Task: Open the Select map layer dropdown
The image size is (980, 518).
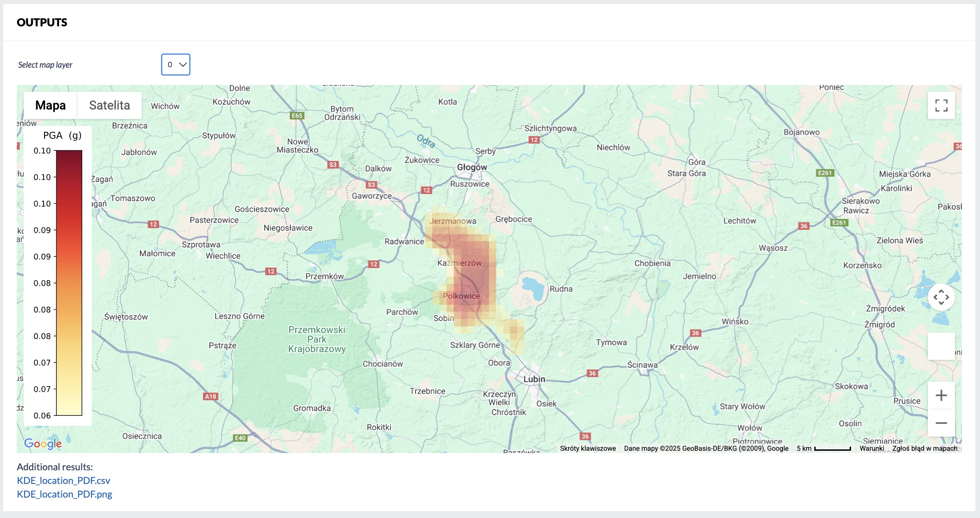Action: tap(176, 65)
